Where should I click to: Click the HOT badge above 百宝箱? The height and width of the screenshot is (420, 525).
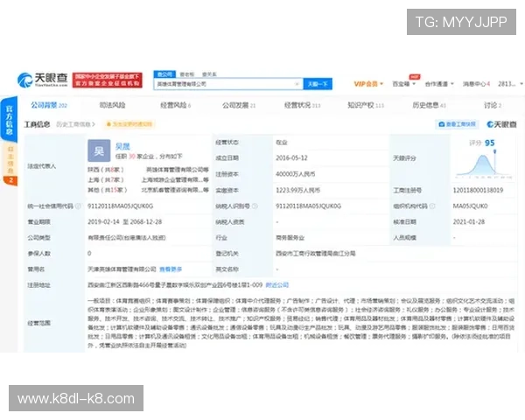(415, 77)
